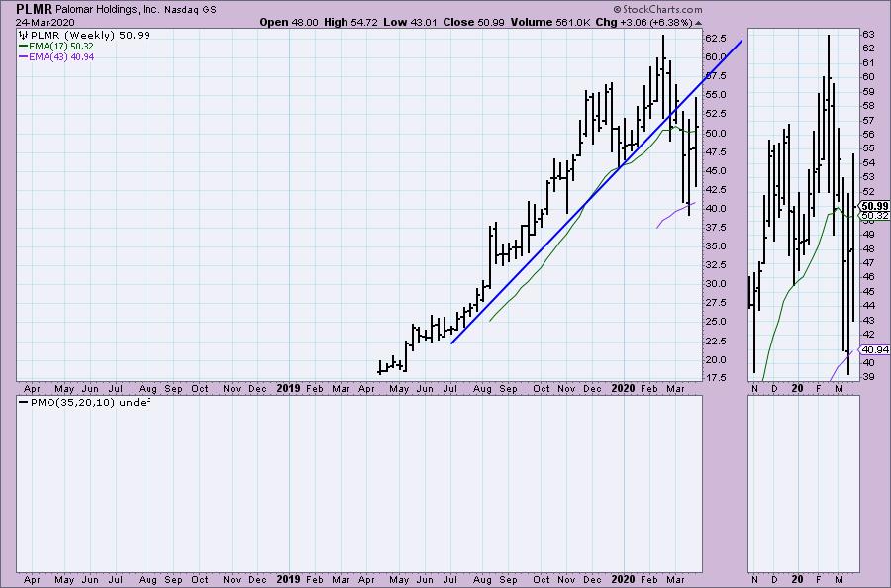891x588 pixels.
Task: Click the Volume 561.0K value in header
Action: pyautogui.click(x=550, y=22)
